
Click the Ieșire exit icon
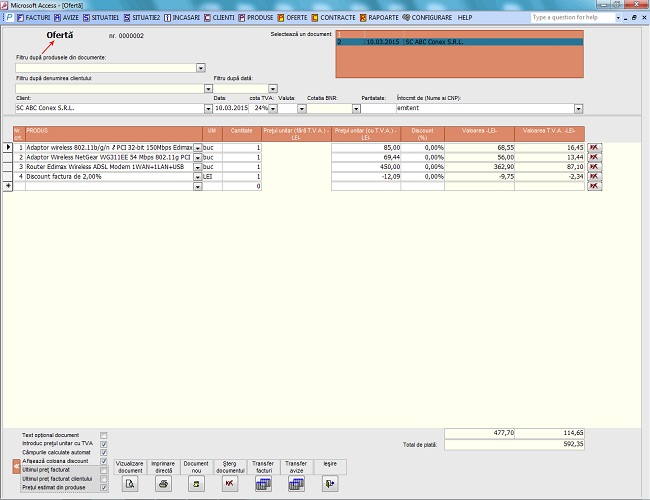pos(330,484)
